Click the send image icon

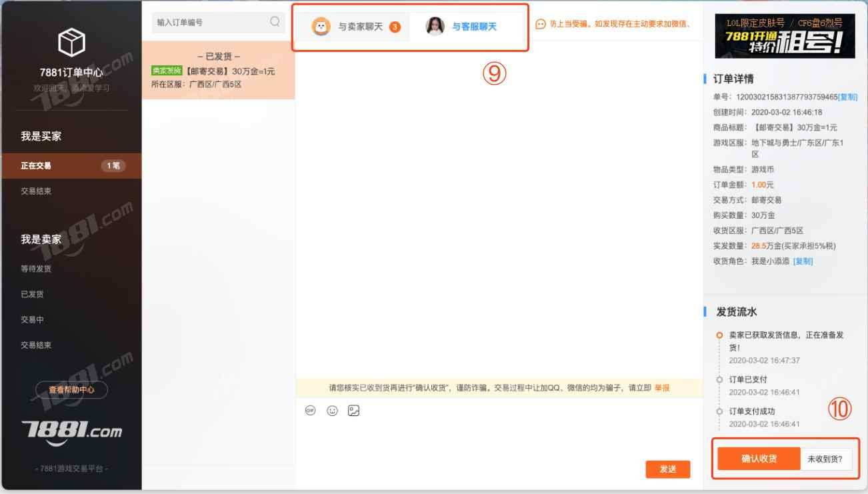(354, 411)
